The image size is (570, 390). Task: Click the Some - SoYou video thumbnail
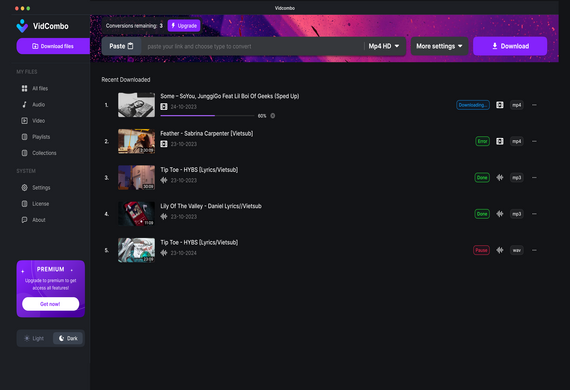click(x=136, y=105)
